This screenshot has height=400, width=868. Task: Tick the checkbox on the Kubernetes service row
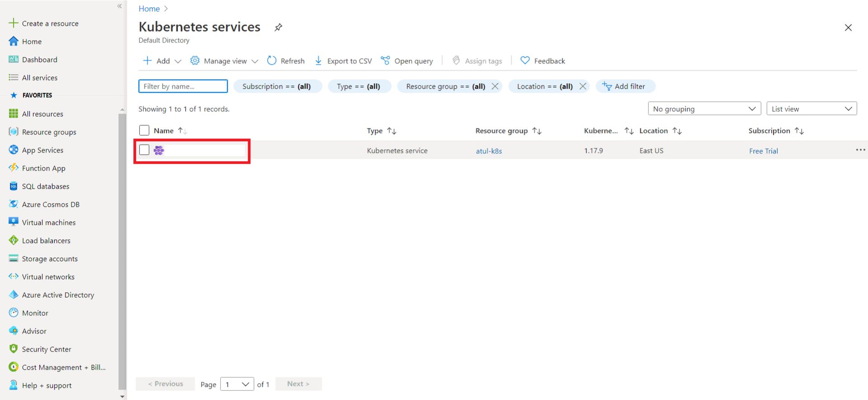point(144,150)
